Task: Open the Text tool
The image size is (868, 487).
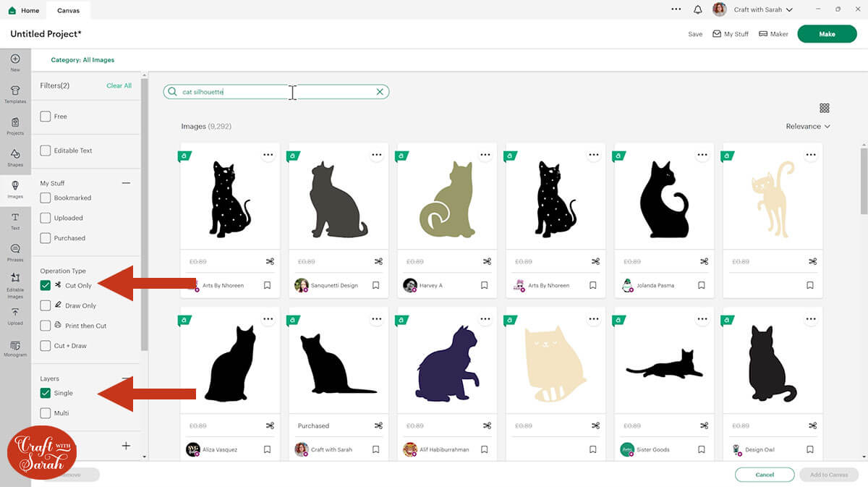Action: tap(15, 220)
